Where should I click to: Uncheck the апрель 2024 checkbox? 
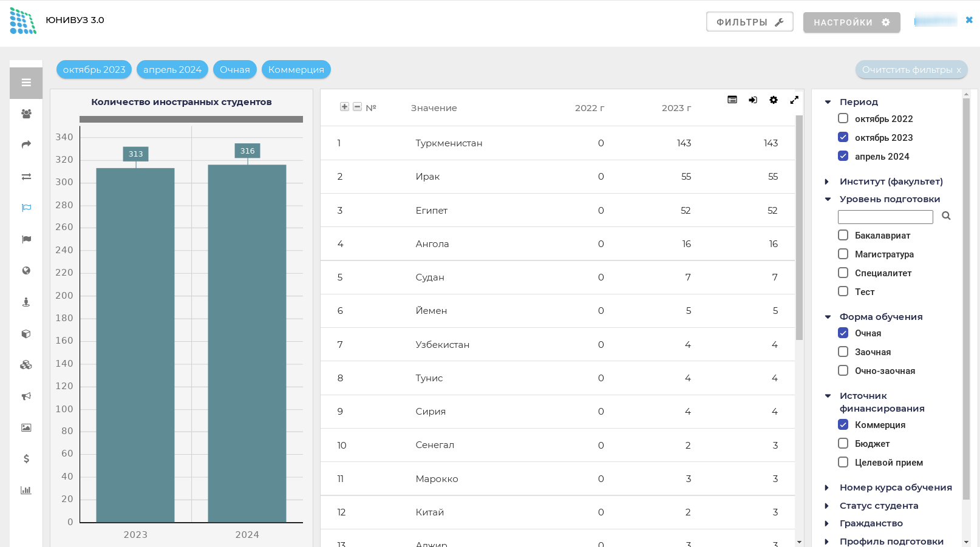coord(843,156)
